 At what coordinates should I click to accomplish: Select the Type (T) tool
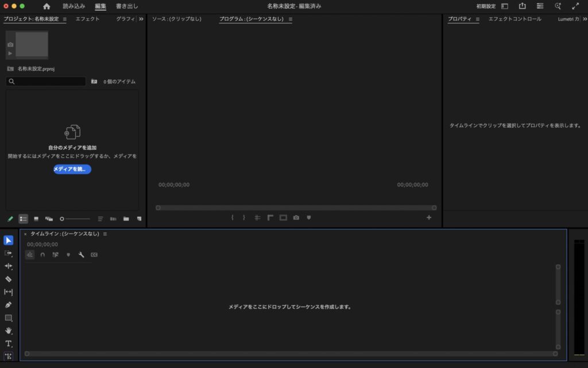click(x=8, y=343)
